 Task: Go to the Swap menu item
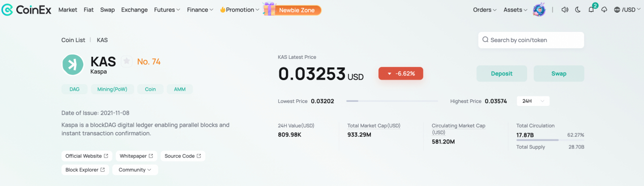[x=107, y=10]
